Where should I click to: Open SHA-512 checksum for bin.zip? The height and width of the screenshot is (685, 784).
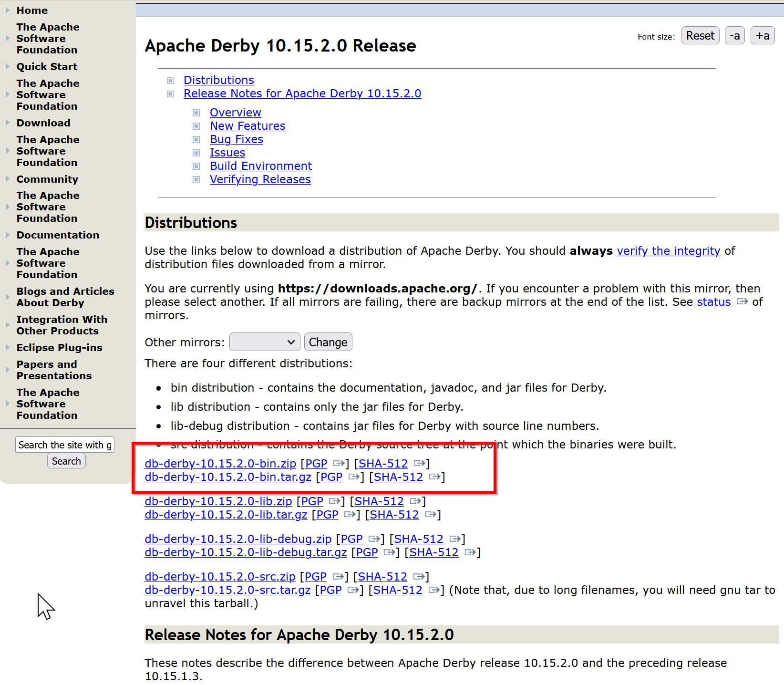point(383,463)
